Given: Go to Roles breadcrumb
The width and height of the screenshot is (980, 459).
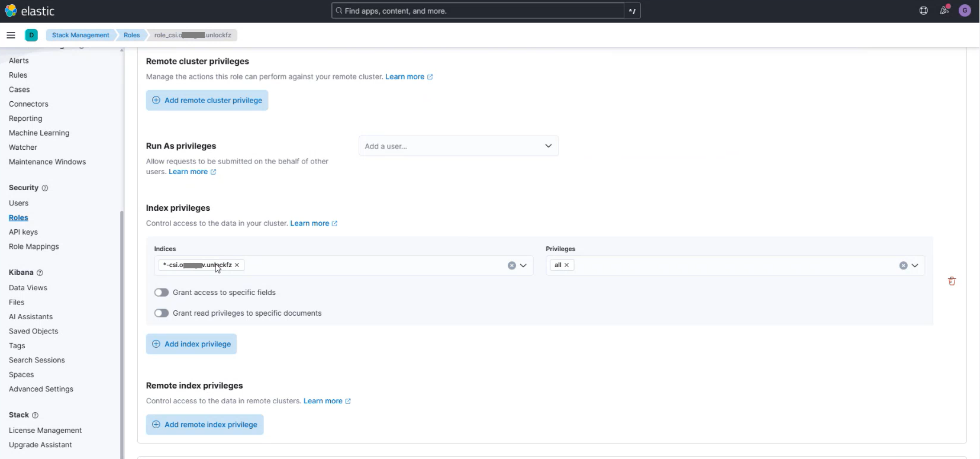Looking at the screenshot, I should click(x=131, y=35).
